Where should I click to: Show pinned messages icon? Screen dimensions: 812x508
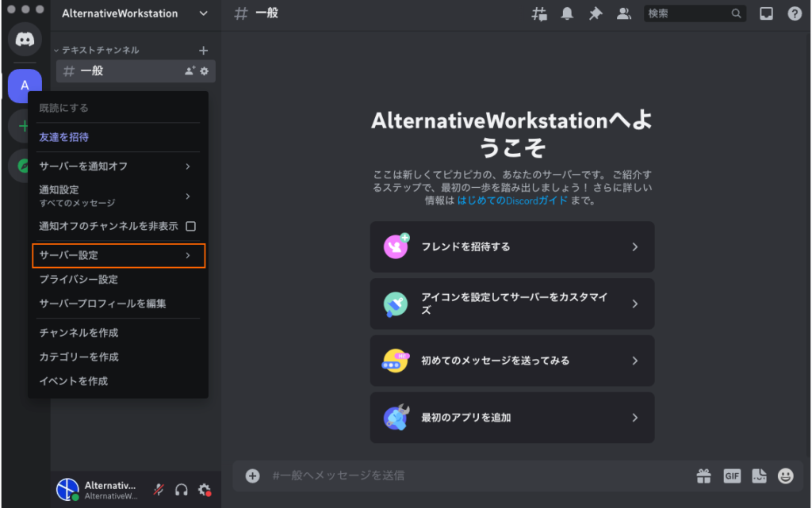(x=595, y=13)
